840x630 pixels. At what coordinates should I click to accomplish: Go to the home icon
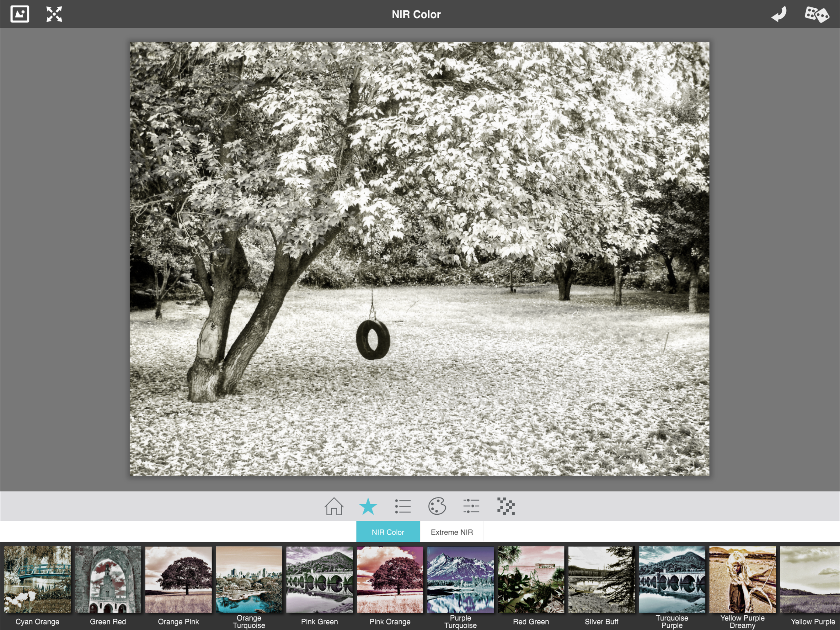point(334,506)
